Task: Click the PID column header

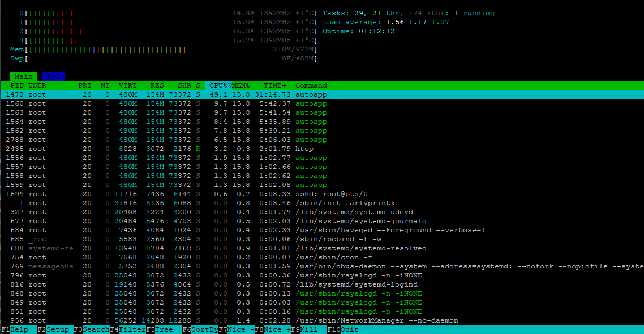Action: 17,85
